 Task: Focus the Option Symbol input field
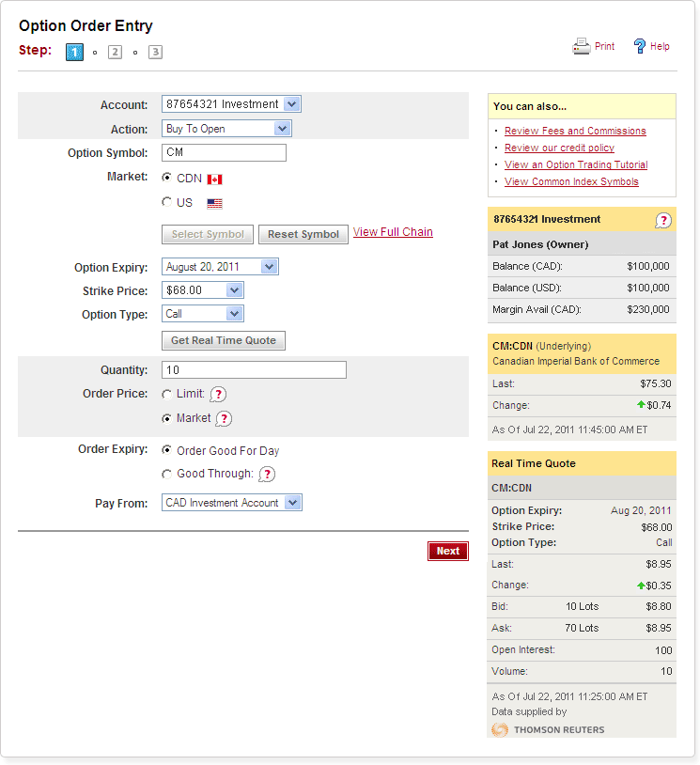pos(224,152)
